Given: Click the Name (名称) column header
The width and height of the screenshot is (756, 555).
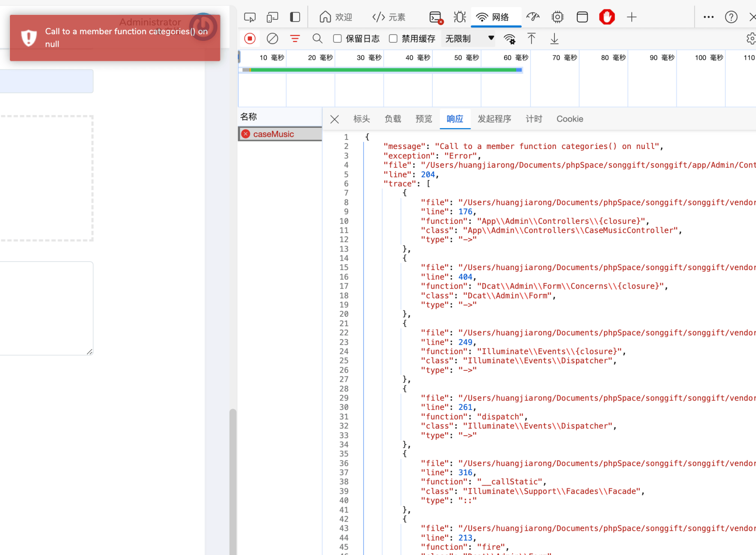Looking at the screenshot, I should [x=280, y=117].
